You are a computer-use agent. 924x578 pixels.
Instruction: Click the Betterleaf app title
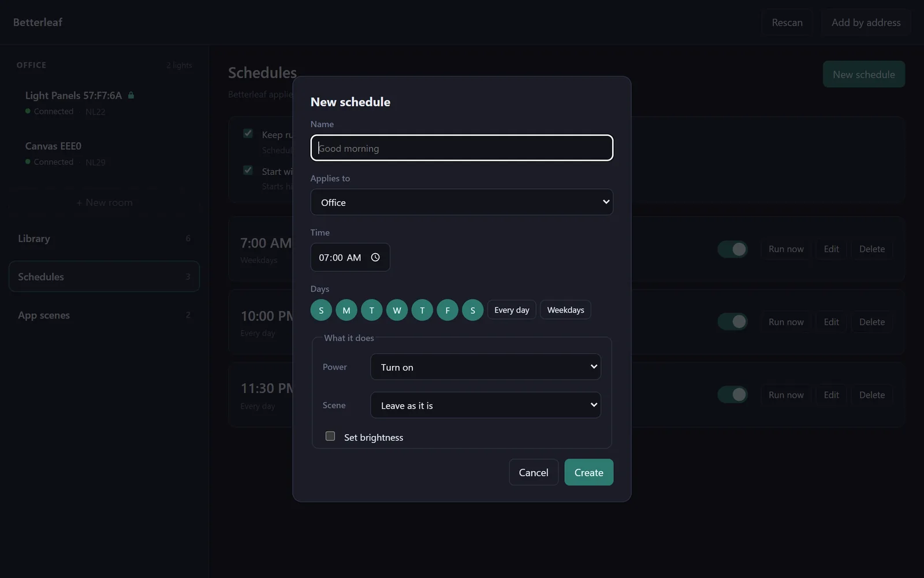pyautogui.click(x=38, y=22)
